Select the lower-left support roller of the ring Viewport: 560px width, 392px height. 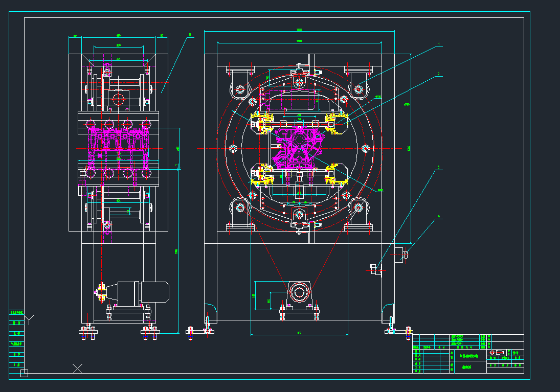pos(239,207)
